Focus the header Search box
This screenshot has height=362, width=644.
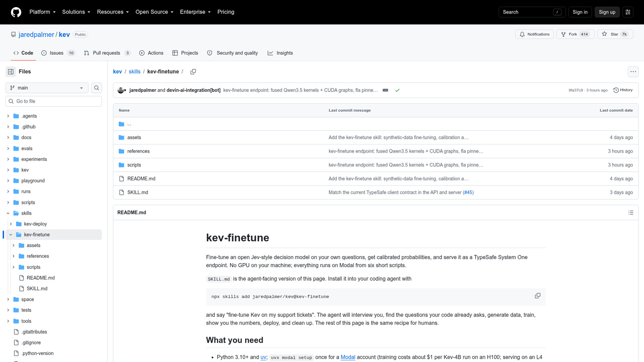coord(532,12)
